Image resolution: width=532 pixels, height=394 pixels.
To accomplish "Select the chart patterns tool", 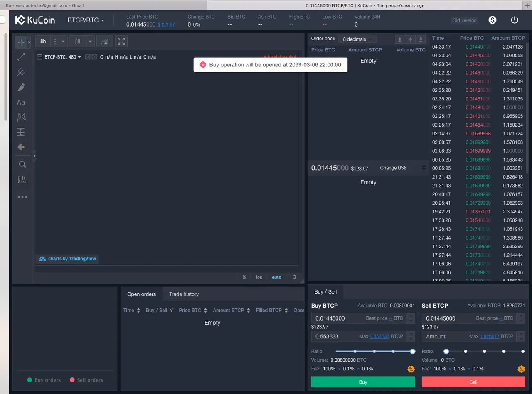I will pos(21,117).
